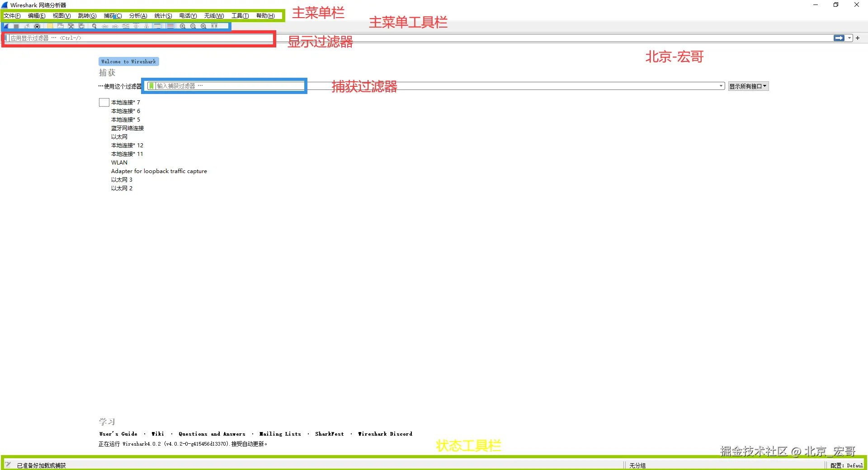
Task: Go forward in packet history with right arrow
Action: coord(115,26)
